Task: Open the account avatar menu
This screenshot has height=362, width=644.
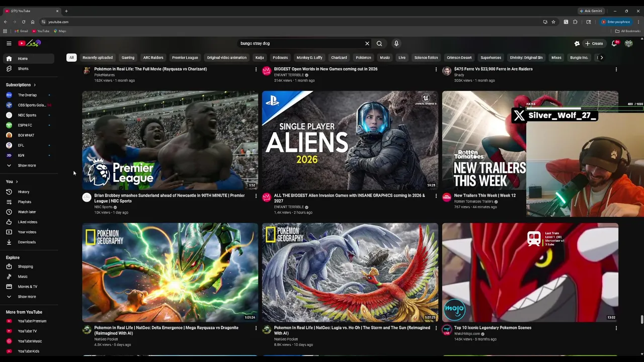Action: (628, 43)
